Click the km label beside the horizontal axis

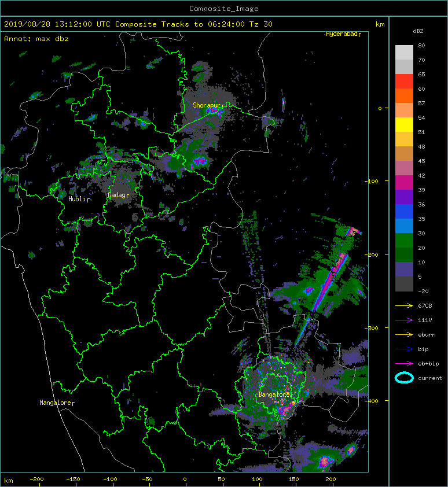tap(9, 481)
